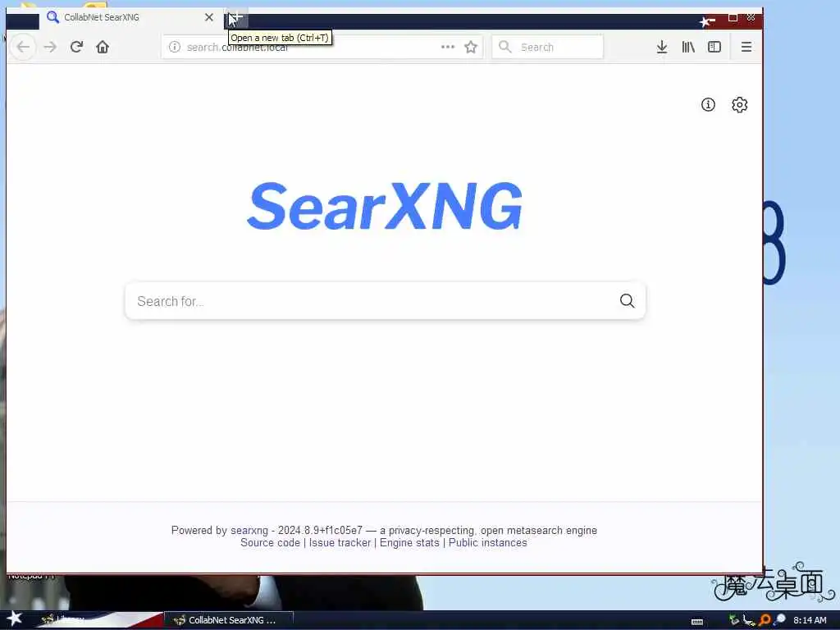Viewport: 840px width, 630px height.
Task: Open the downloads panel
Action: 662,47
